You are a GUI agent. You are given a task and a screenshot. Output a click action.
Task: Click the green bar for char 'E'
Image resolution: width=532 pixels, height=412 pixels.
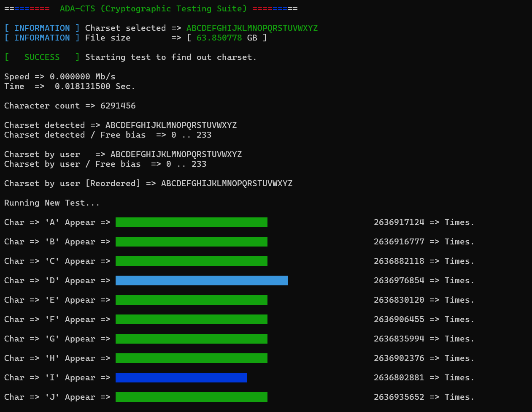192,300
